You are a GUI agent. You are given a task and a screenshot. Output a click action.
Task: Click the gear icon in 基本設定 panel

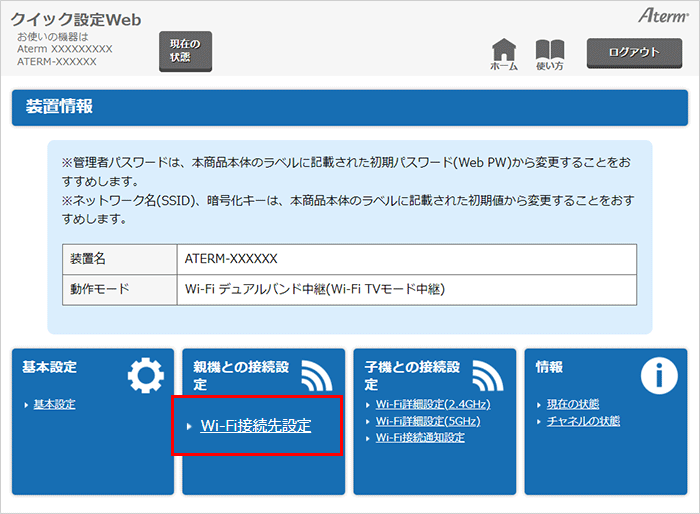pos(145,375)
